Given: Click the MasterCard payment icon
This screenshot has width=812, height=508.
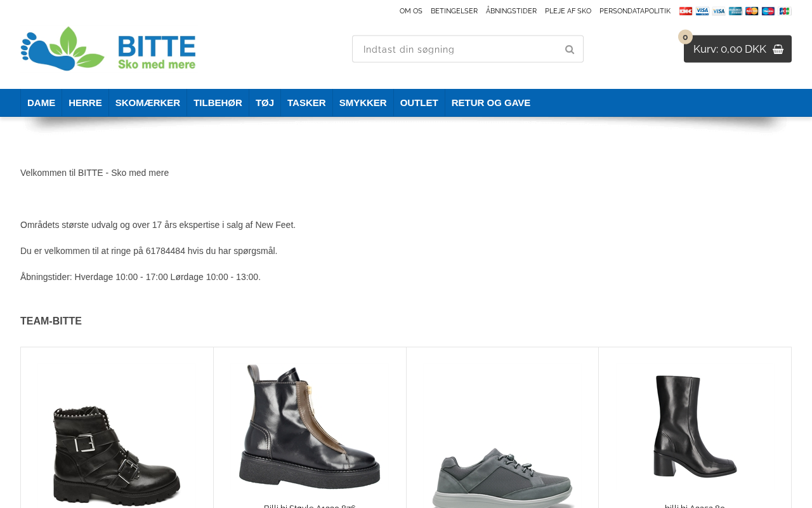Looking at the screenshot, I should [x=752, y=11].
